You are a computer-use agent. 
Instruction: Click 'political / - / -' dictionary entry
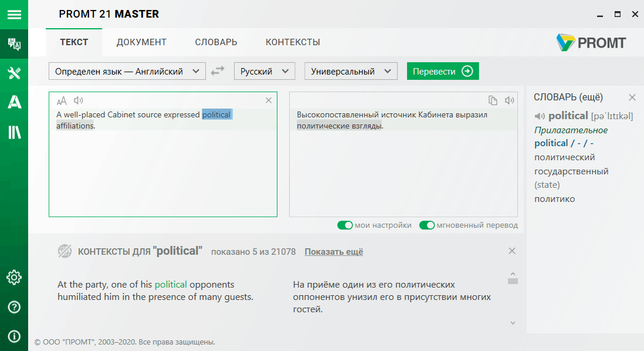point(564,143)
